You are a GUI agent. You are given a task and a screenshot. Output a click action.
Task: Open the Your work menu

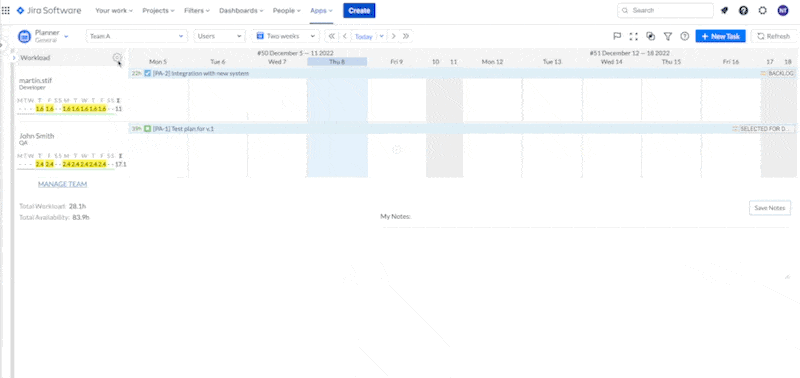[x=114, y=10]
